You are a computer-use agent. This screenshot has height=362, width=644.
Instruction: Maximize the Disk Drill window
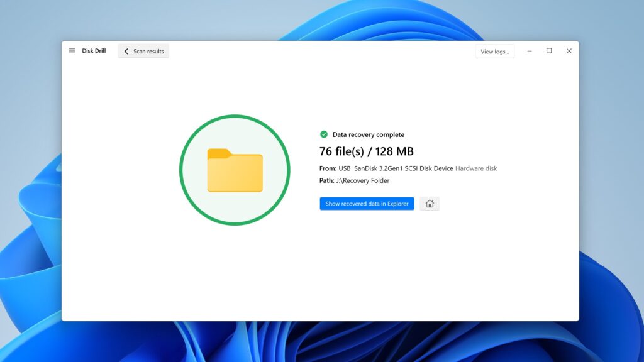coord(549,51)
